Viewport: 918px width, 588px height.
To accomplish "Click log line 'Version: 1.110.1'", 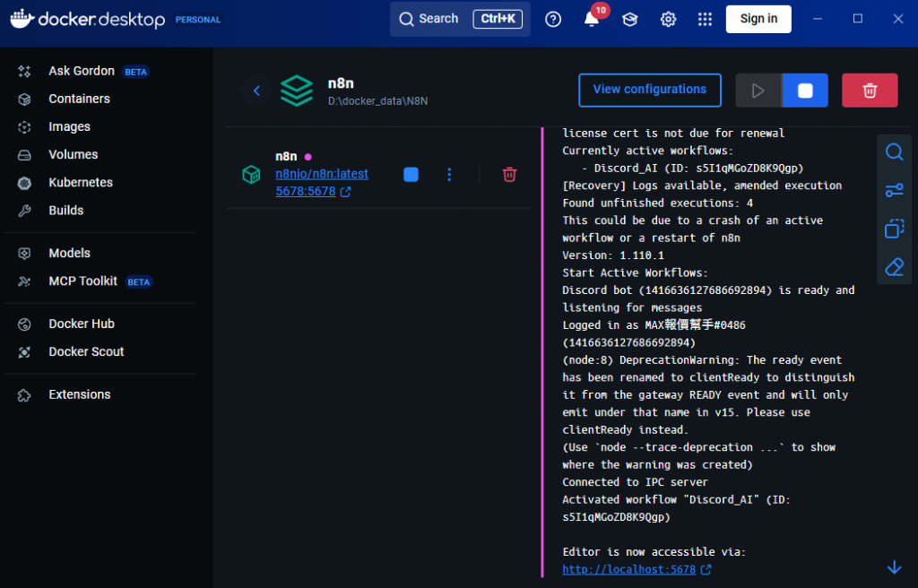I will pyautogui.click(x=613, y=255).
